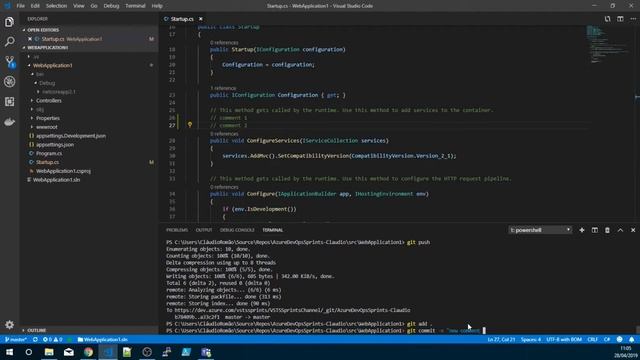Open notifications bell in status bar
The width and height of the screenshot is (640, 360).
pyautogui.click(x=631, y=339)
